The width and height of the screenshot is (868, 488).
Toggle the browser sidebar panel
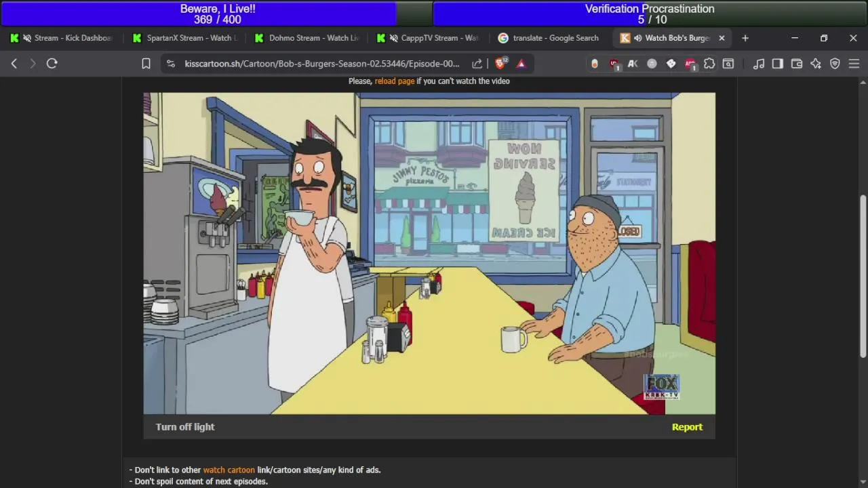778,64
